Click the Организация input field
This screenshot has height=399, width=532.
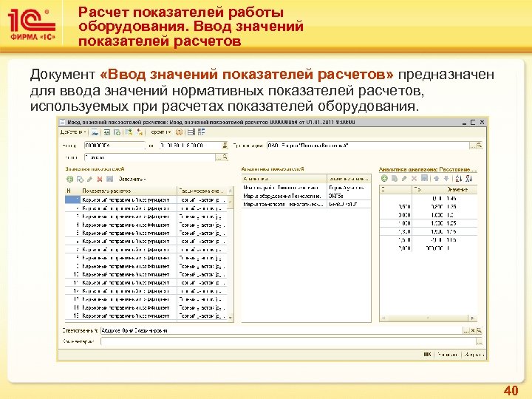[x=368, y=146]
